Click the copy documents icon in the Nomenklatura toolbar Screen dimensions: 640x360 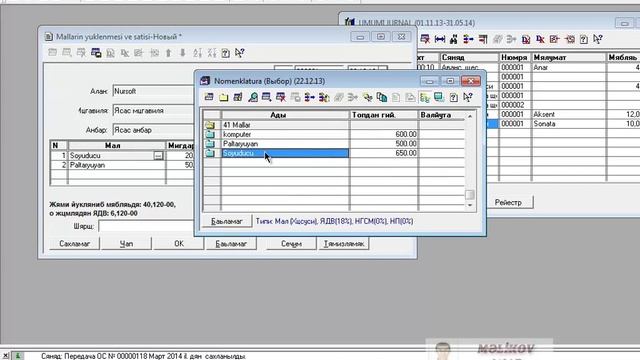pyautogui.click(x=382, y=97)
